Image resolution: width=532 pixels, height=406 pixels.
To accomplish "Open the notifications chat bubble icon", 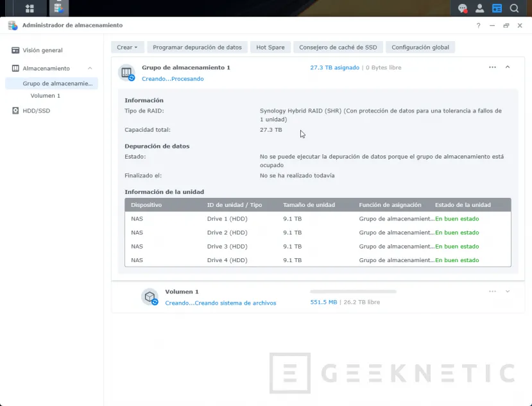I will click(x=462, y=8).
